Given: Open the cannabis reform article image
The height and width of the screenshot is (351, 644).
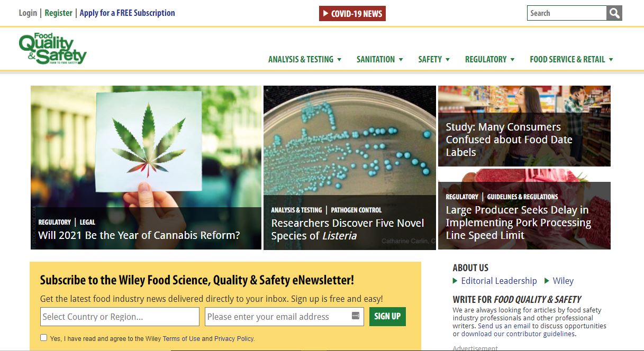Looking at the screenshot, I should coord(146,148).
